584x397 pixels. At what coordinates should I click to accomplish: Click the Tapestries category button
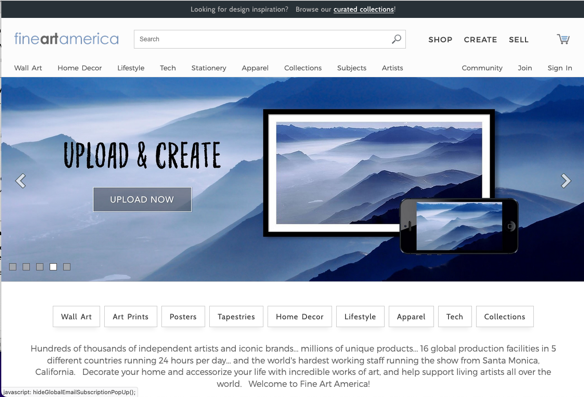pyautogui.click(x=236, y=317)
